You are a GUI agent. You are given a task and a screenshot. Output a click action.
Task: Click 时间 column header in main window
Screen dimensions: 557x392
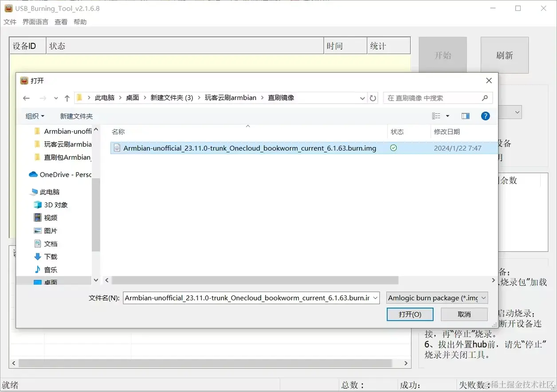click(x=345, y=46)
